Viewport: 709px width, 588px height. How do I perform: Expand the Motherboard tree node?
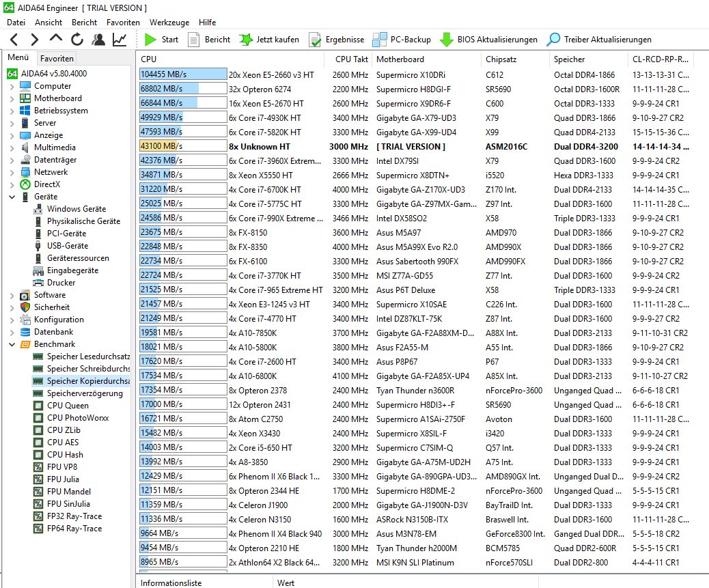12,98
